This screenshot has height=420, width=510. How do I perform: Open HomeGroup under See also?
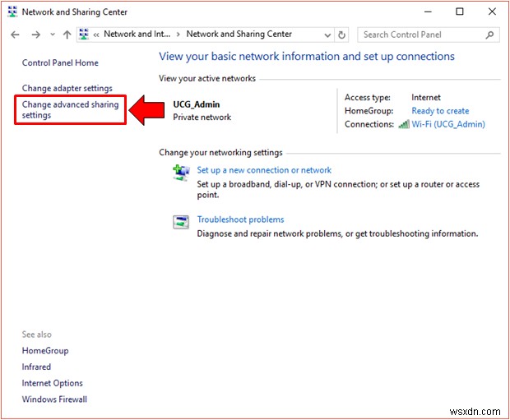click(45, 351)
